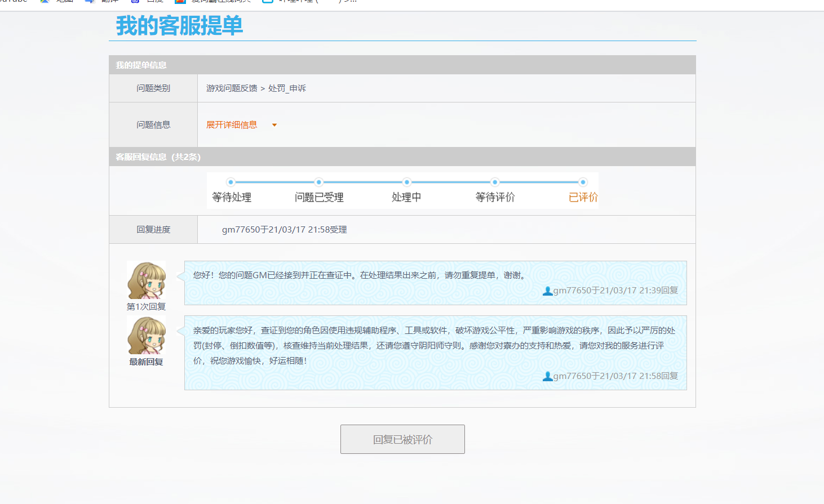Image resolution: width=824 pixels, height=504 pixels.
Task: Click the 客服回复信息 (共2条) section header
Action: coord(158,157)
